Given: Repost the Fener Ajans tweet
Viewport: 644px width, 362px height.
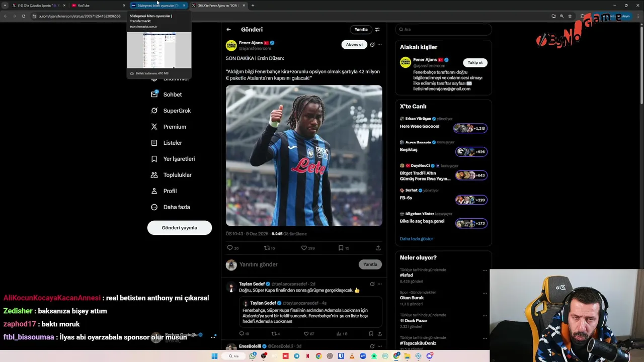Looking at the screenshot, I should 267,248.
